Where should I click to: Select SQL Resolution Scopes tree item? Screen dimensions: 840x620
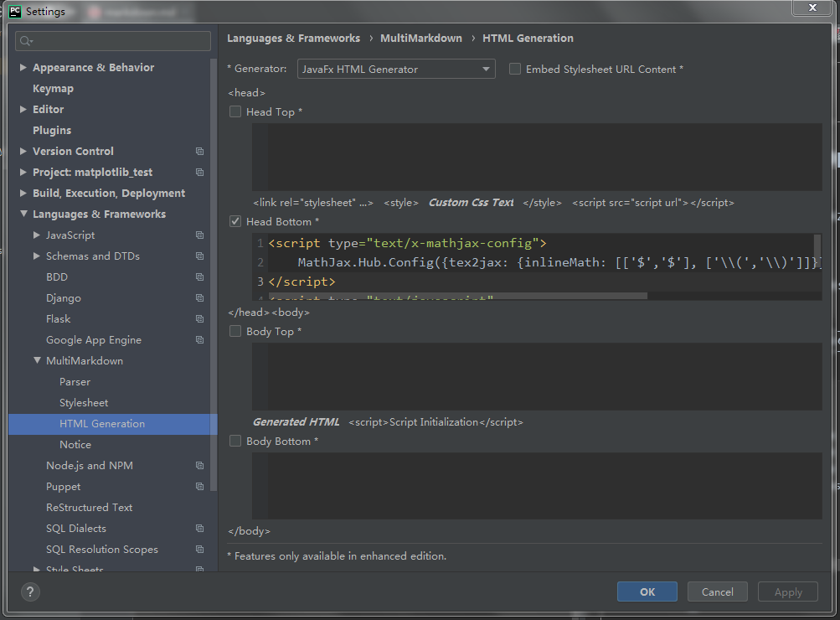[102, 549]
